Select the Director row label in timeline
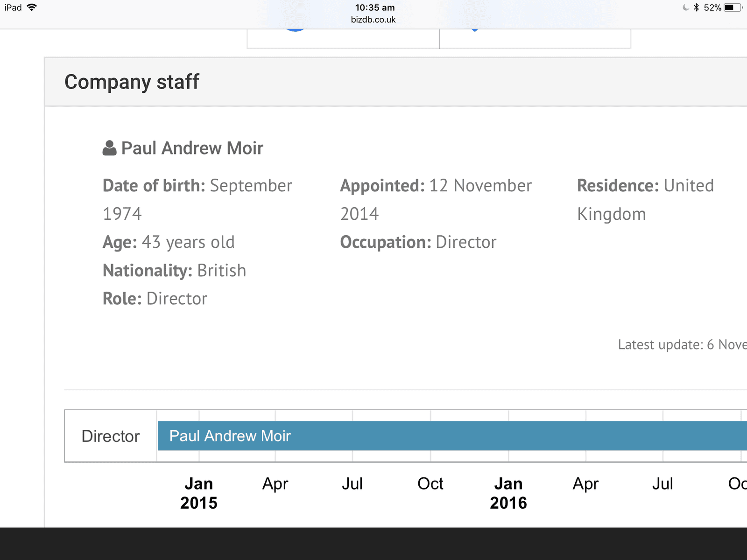 (111, 436)
